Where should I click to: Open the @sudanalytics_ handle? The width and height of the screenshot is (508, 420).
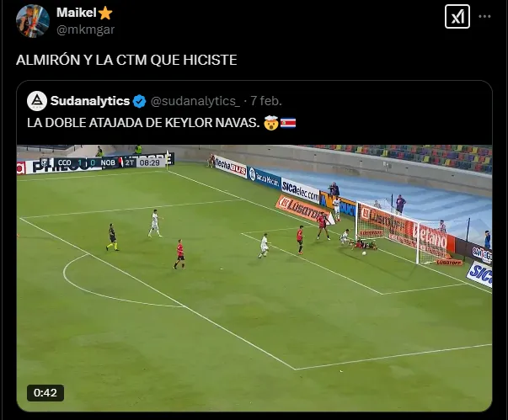tap(195, 101)
